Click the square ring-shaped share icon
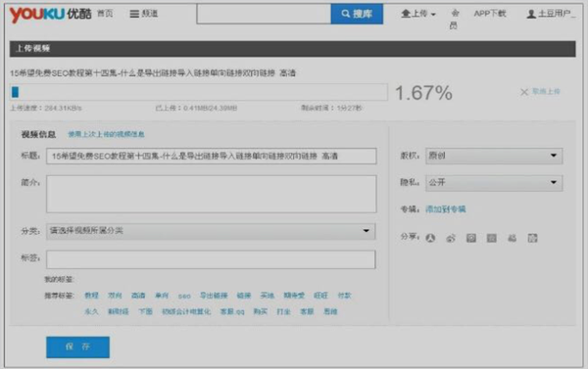The height and width of the screenshot is (369, 588). point(471,238)
